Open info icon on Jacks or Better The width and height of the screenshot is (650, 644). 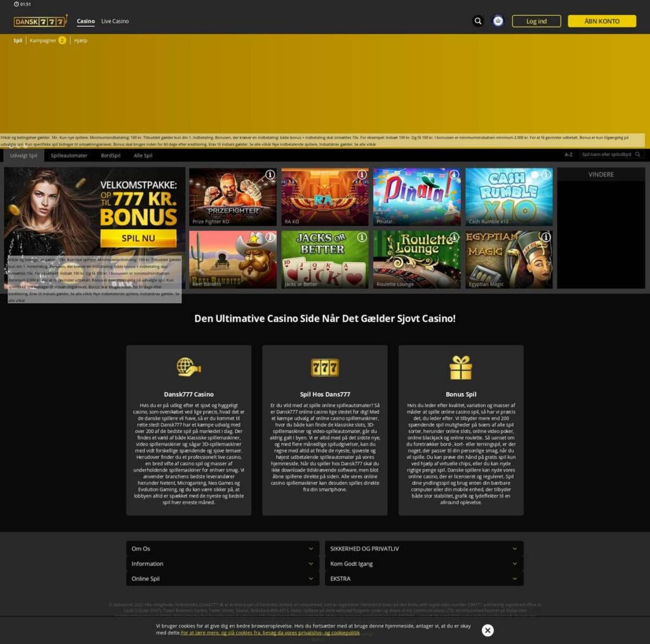pos(362,237)
